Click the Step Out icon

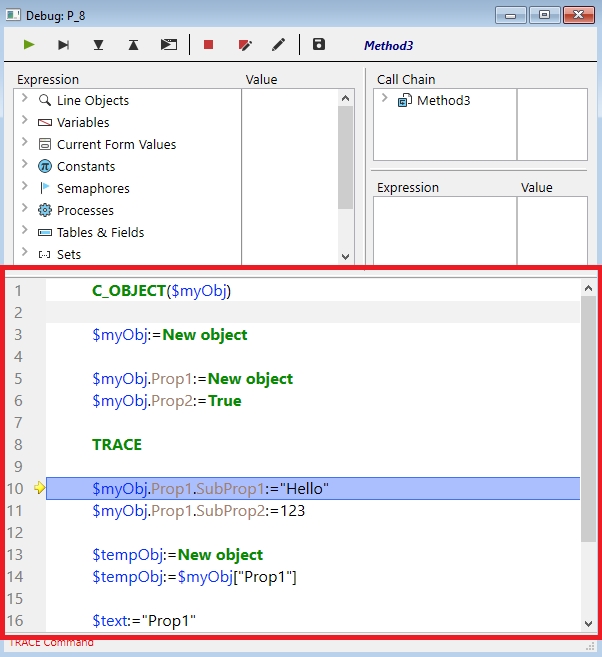(133, 45)
